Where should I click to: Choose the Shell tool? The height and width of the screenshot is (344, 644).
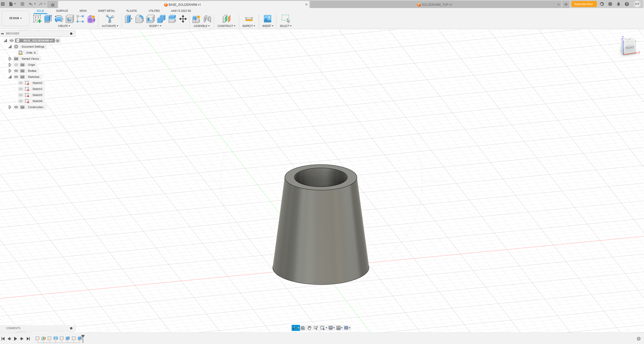pos(150,19)
